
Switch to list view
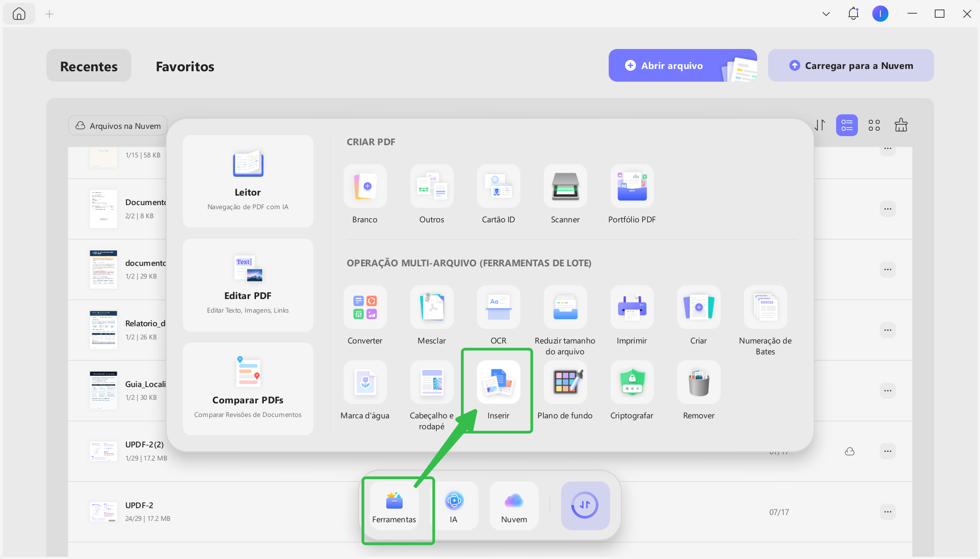[x=847, y=125]
